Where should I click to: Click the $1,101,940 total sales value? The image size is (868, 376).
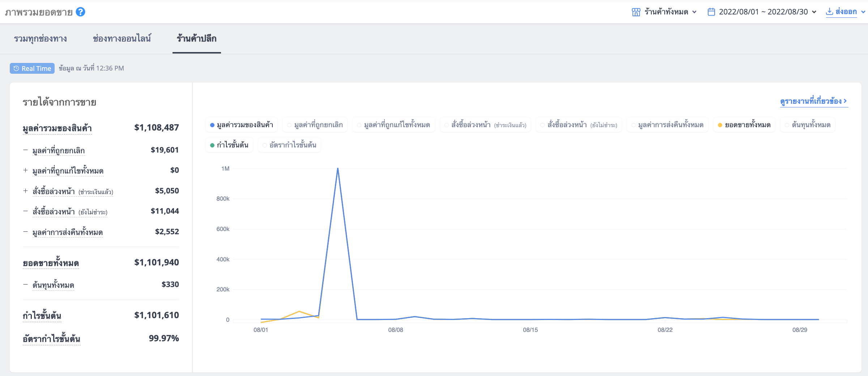point(157,262)
